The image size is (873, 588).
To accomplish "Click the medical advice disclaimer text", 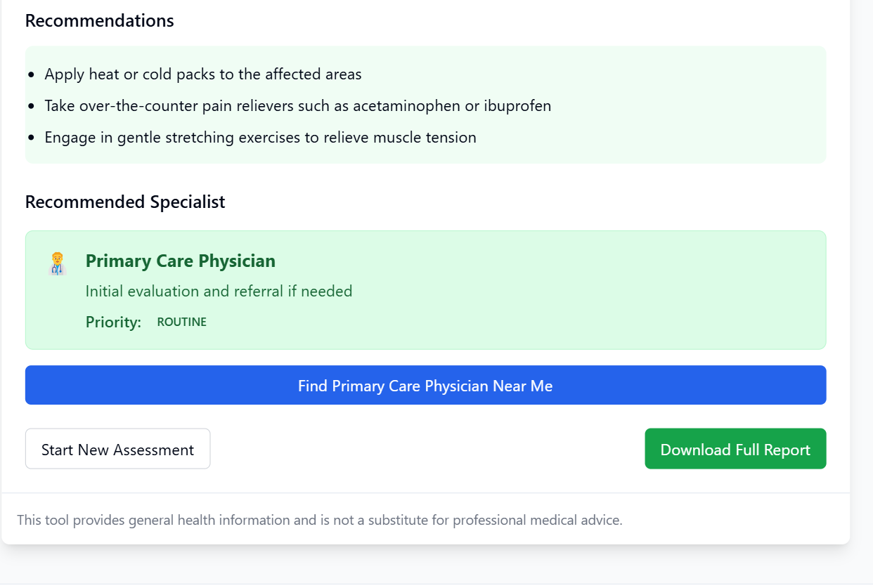I will coord(320,520).
